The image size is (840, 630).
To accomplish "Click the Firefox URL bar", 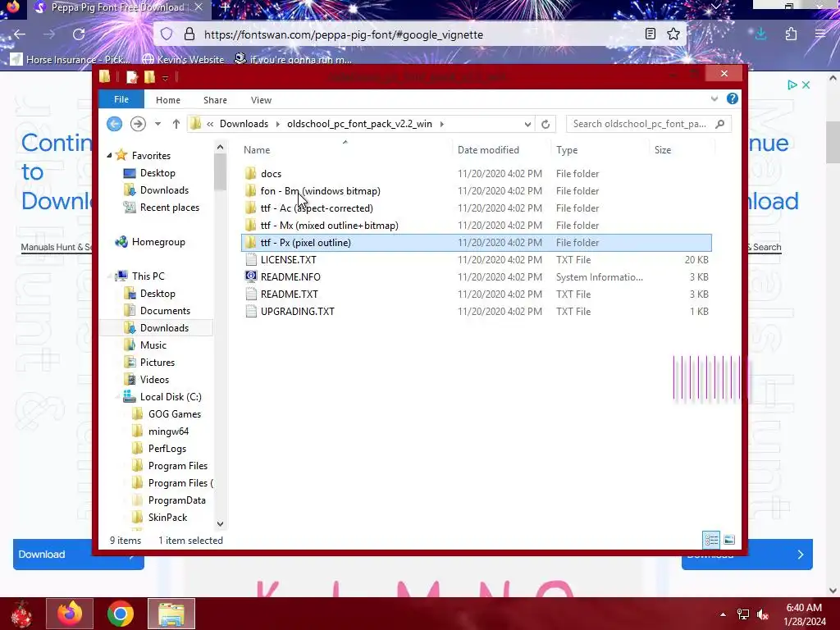I will 418,34.
